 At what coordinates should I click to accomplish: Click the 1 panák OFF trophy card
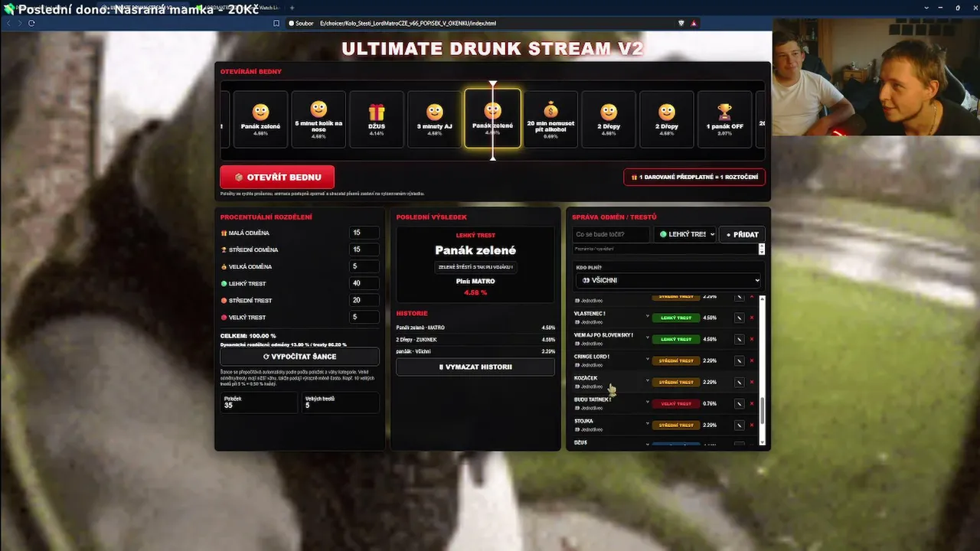725,119
